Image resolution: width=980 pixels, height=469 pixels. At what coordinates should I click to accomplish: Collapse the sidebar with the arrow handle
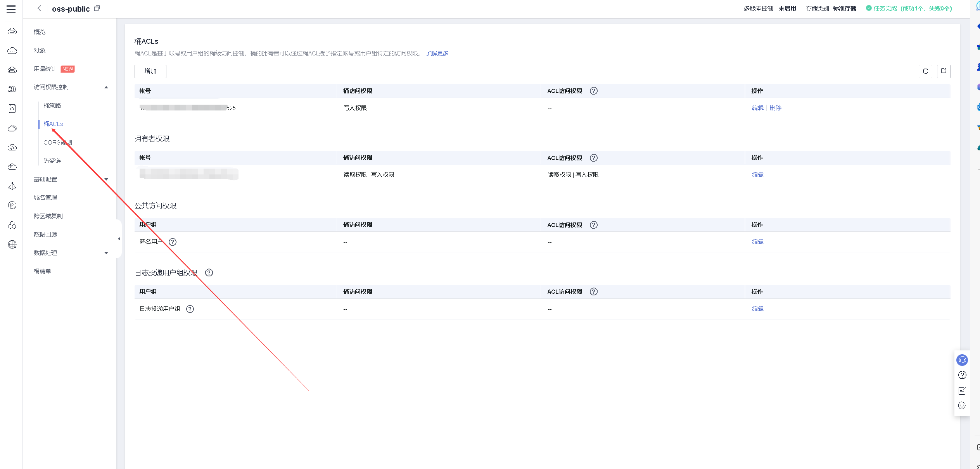point(119,239)
